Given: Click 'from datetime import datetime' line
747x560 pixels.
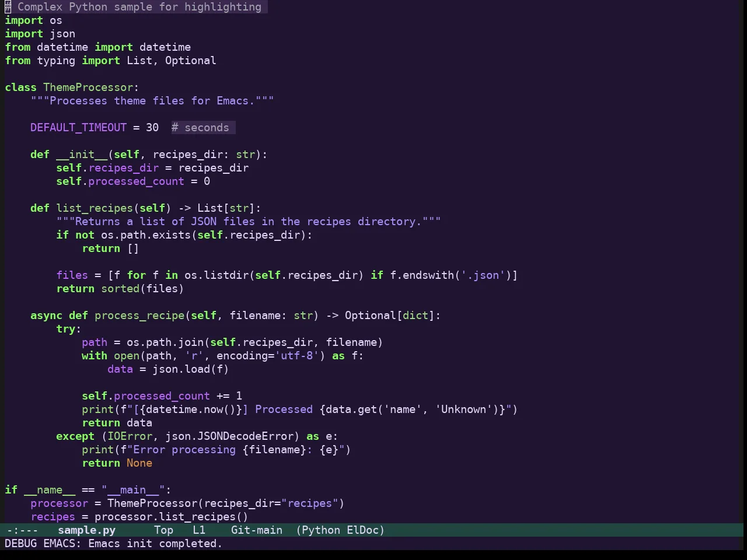Looking at the screenshot, I should [x=97, y=47].
